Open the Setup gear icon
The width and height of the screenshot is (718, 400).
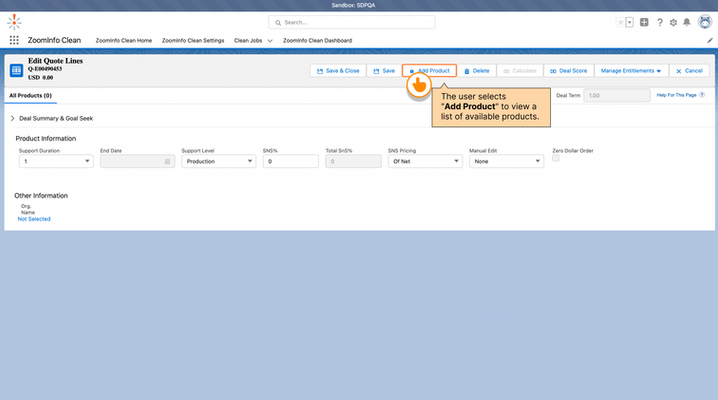tap(673, 22)
